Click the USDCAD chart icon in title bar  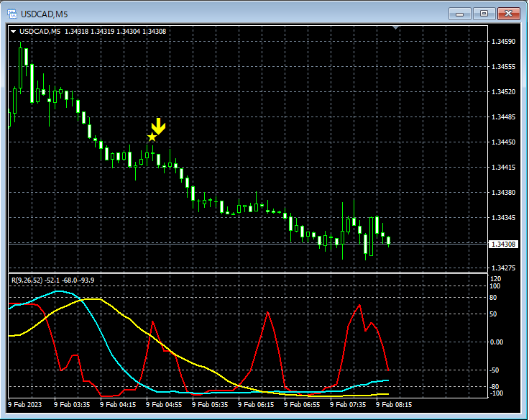(11, 14)
